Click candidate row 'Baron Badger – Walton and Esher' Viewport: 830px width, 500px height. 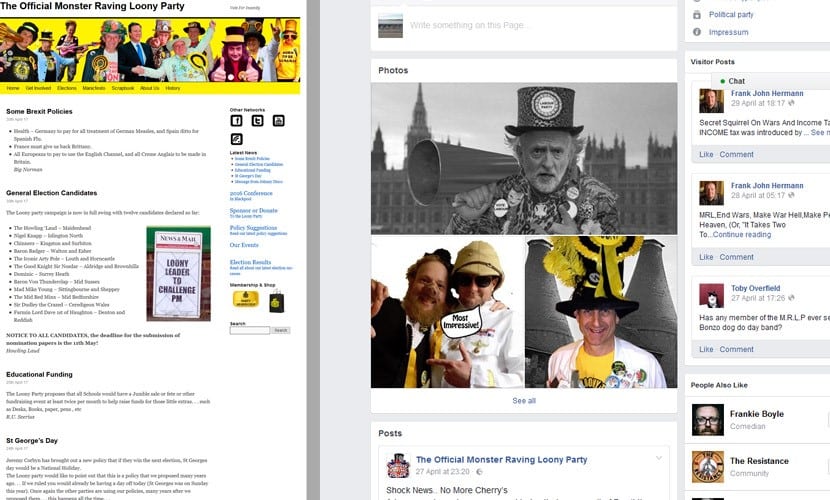click(52, 251)
